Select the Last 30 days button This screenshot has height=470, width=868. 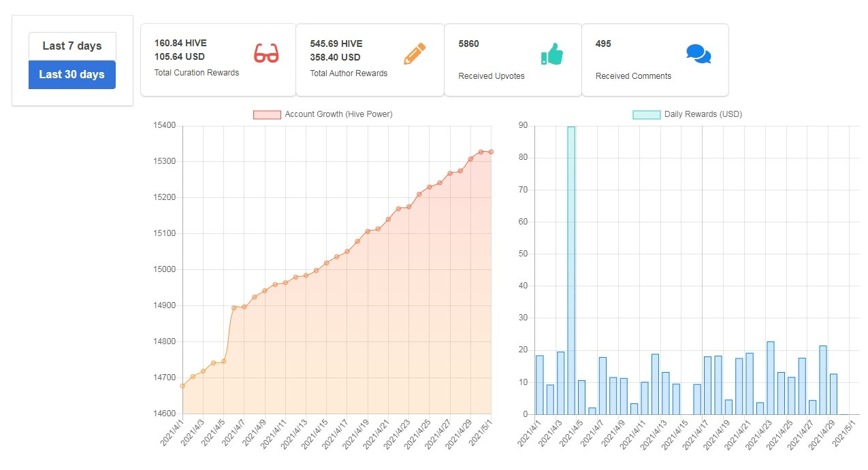72,75
